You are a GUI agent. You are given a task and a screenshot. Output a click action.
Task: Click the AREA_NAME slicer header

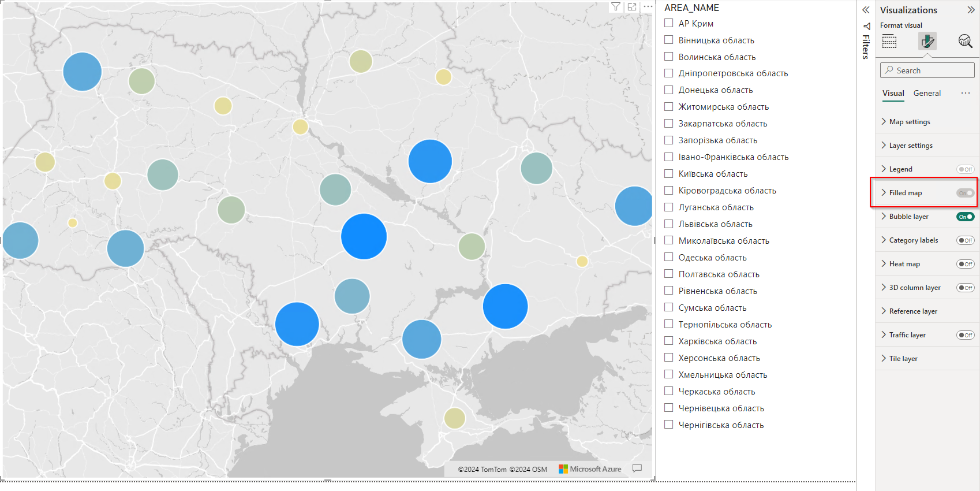point(691,8)
